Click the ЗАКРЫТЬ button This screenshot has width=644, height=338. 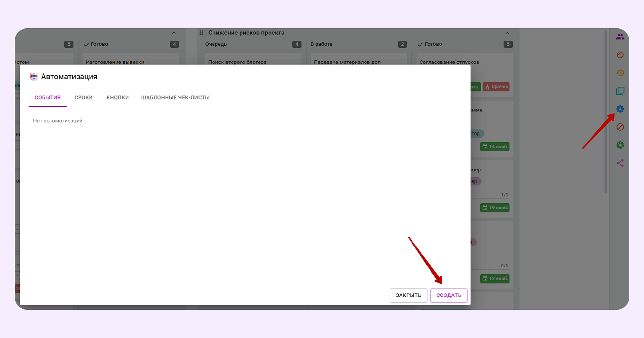(x=408, y=295)
